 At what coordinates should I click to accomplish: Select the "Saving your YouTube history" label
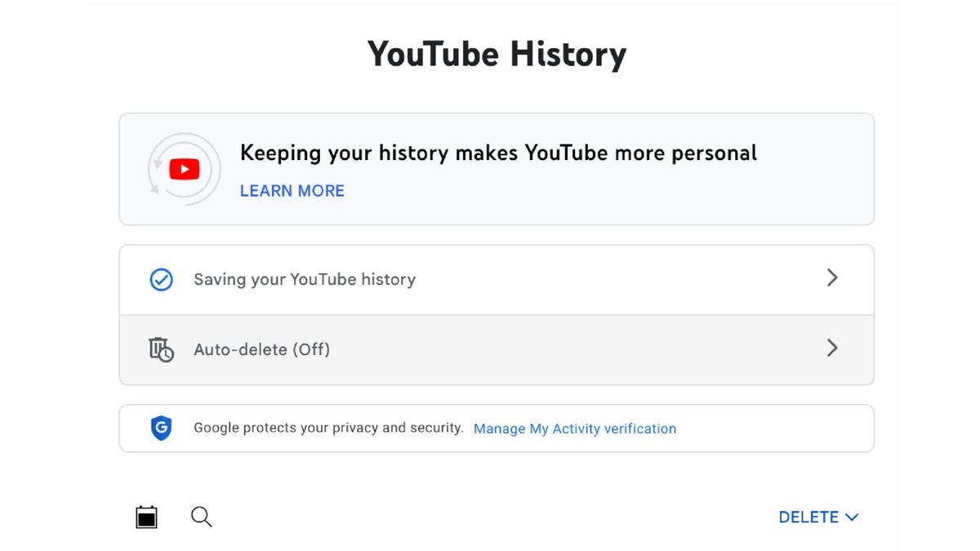point(305,280)
